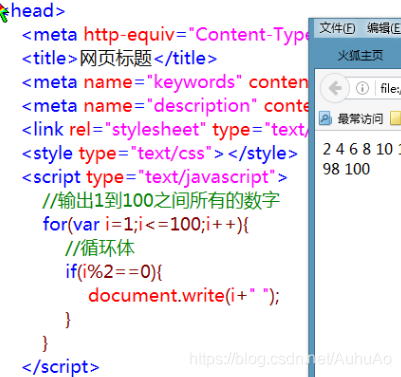This screenshot has width=401, height=377.
Task: Click the comment 输出1到100之间所有的数字
Action: pyautogui.click(x=161, y=201)
